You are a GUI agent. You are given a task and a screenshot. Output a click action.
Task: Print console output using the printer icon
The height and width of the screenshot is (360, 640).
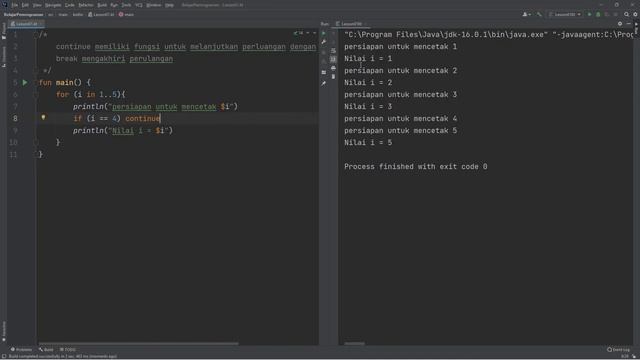coord(333,68)
